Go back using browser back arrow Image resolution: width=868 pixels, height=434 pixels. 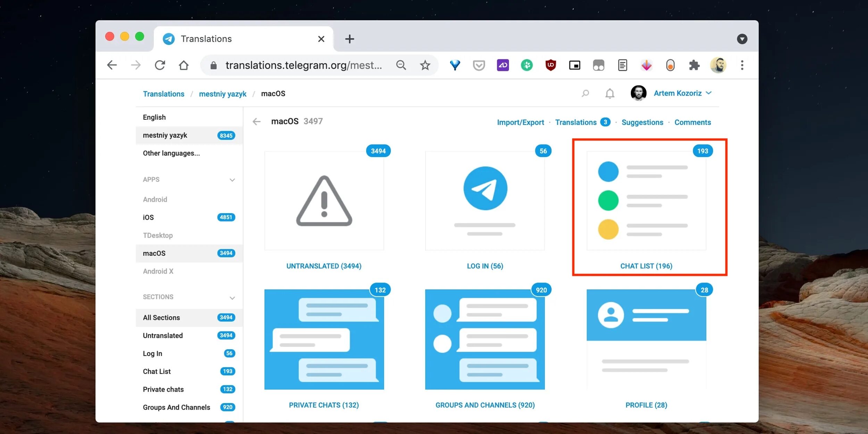pyautogui.click(x=112, y=65)
